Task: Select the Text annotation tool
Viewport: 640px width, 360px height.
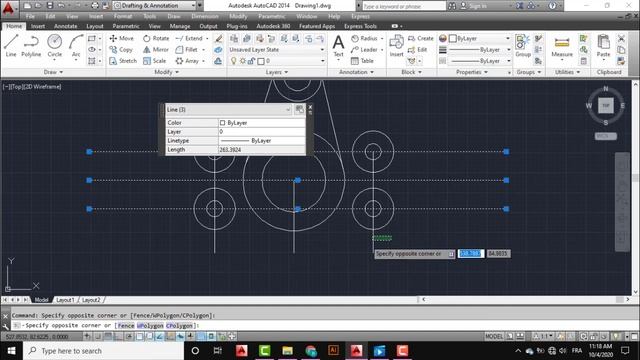Action: (338, 46)
